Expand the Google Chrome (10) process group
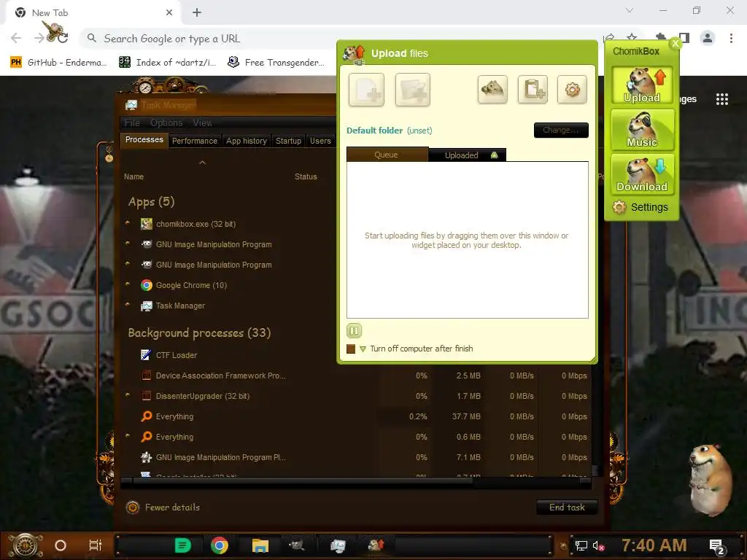747x560 pixels. click(x=128, y=284)
